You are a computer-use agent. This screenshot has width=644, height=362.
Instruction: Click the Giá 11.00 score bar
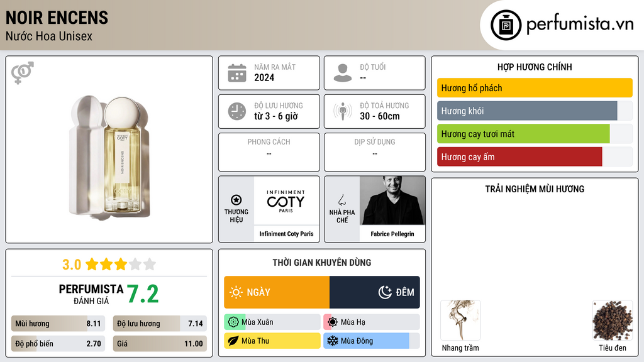[x=160, y=344]
